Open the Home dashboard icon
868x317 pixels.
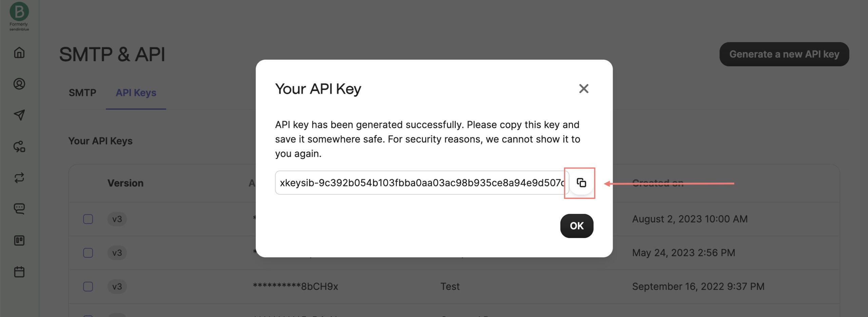coord(19,52)
